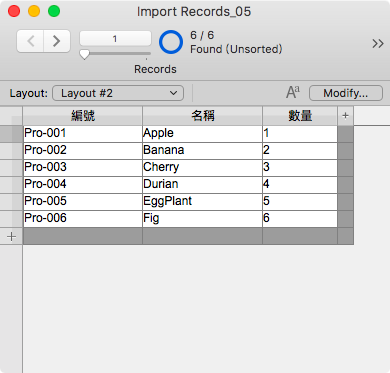Click the blue found-set pie circle
Image resolution: width=390 pixels, height=373 pixels.
(x=171, y=42)
